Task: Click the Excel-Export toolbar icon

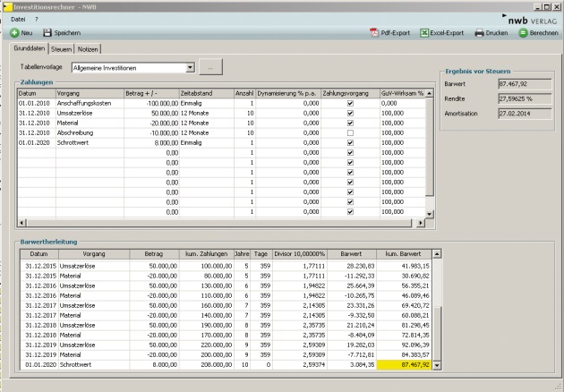Action: click(423, 32)
